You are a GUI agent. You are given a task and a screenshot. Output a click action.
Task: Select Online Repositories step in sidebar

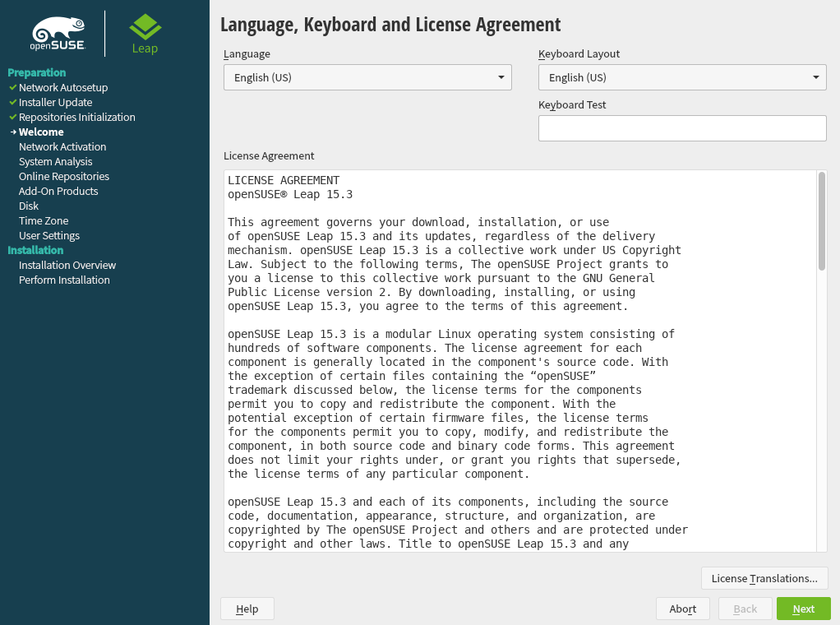(64, 176)
